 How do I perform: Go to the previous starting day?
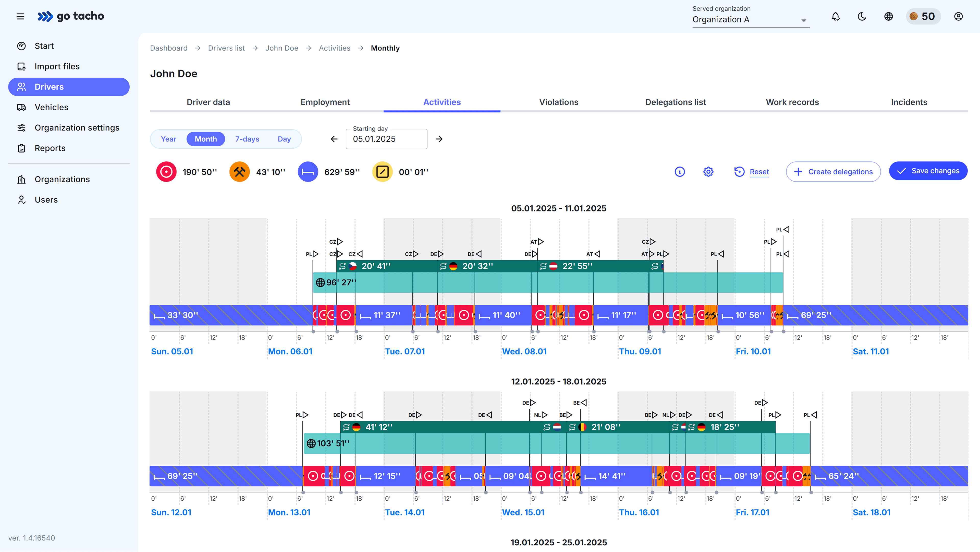coord(334,139)
